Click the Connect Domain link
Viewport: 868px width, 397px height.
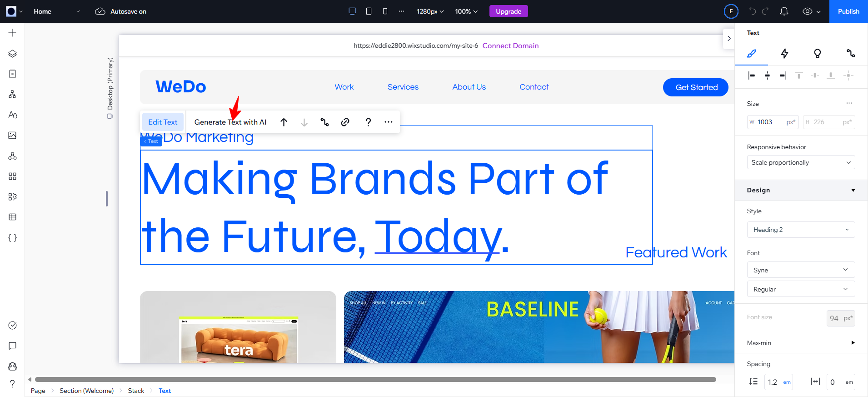(510, 45)
